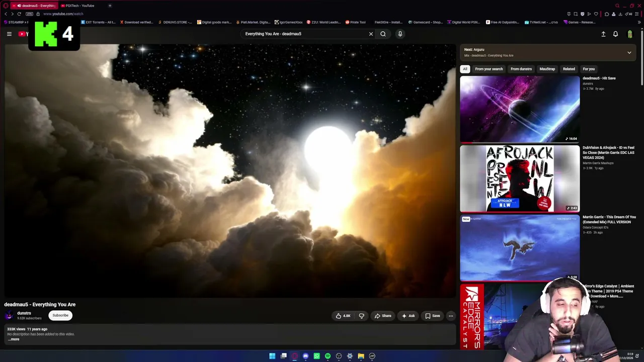Open the DENUVO.STORE bookmark
Image resolution: width=644 pixels, height=362 pixels.
tap(176, 22)
